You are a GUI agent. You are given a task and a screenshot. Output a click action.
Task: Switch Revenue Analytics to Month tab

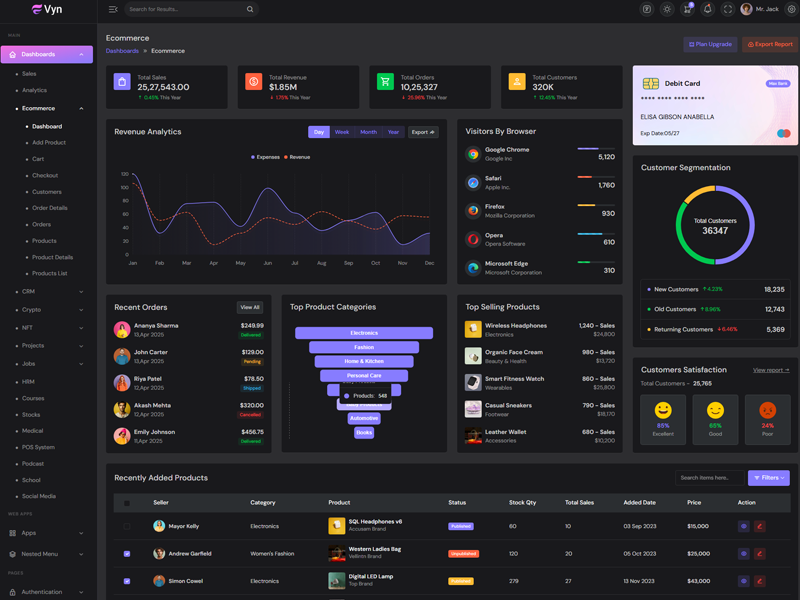pyautogui.click(x=368, y=132)
